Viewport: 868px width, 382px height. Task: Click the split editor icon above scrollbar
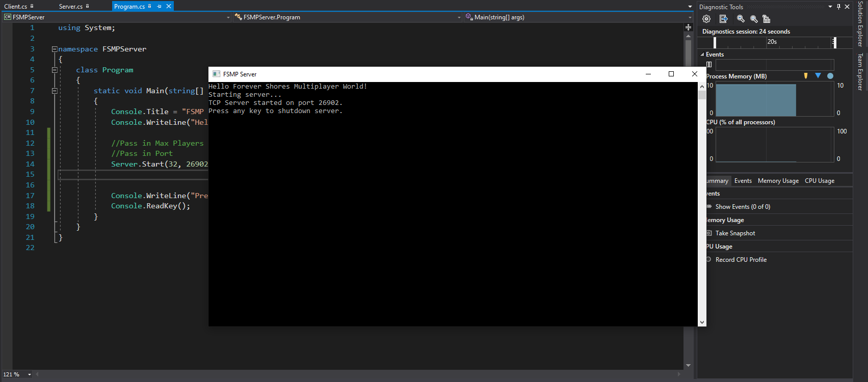(688, 28)
